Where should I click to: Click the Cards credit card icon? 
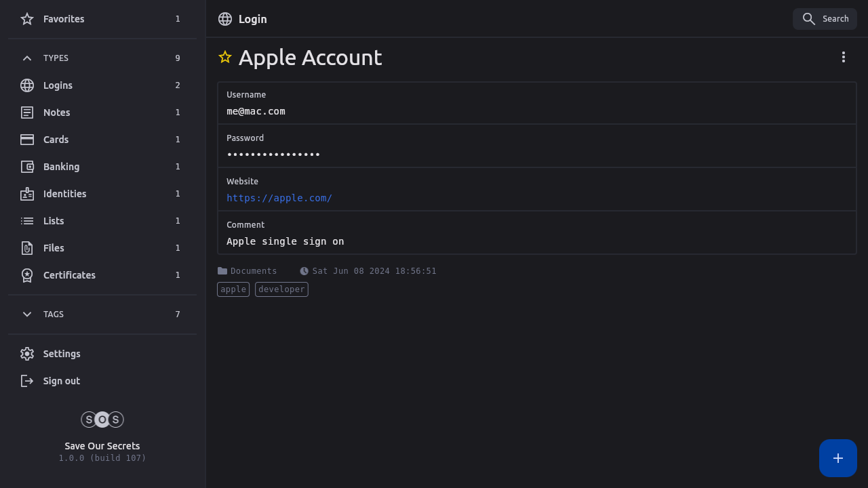[27, 140]
